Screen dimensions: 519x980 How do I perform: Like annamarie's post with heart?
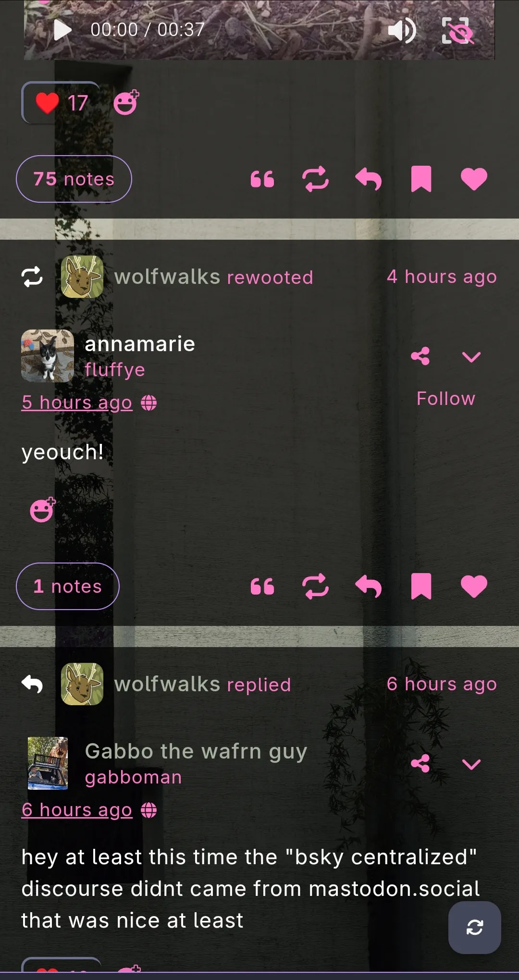click(x=474, y=587)
